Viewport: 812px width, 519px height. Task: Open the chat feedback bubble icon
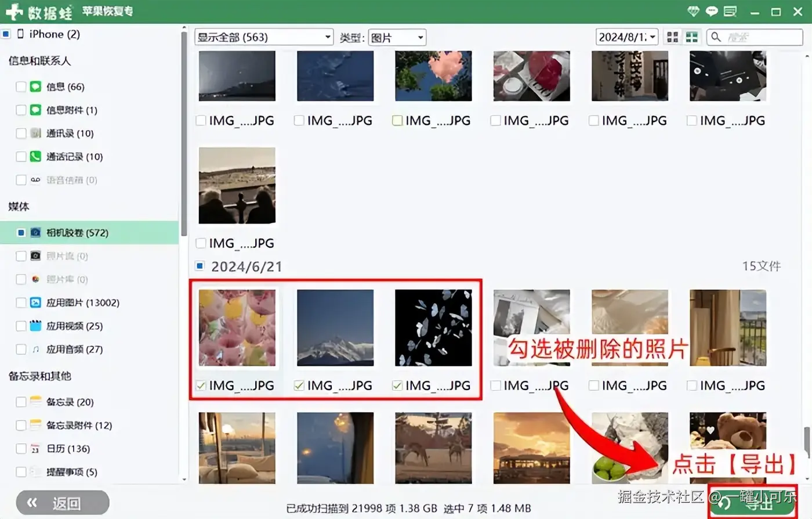[x=712, y=11]
